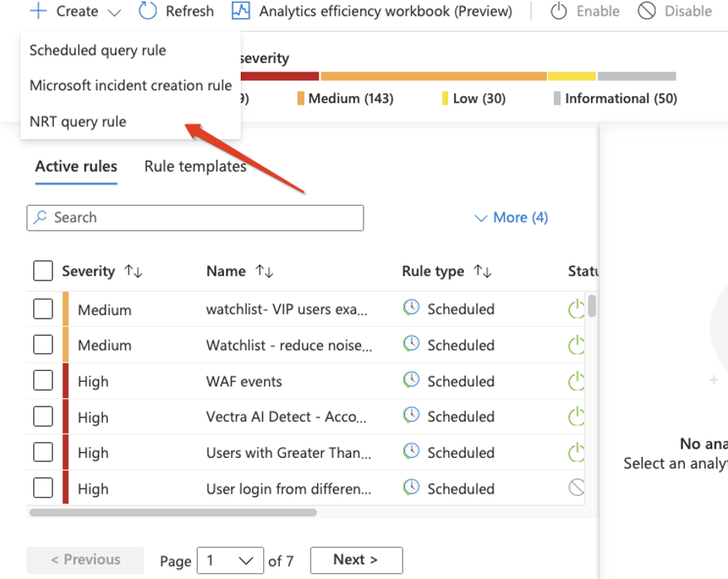Click the red high severity bar segment
The image size is (728, 579).
(x=280, y=76)
